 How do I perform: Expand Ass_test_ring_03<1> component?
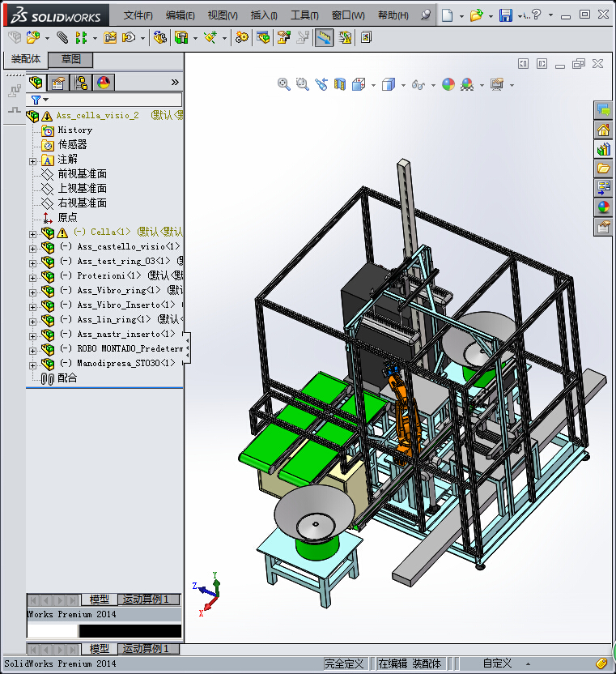32,263
